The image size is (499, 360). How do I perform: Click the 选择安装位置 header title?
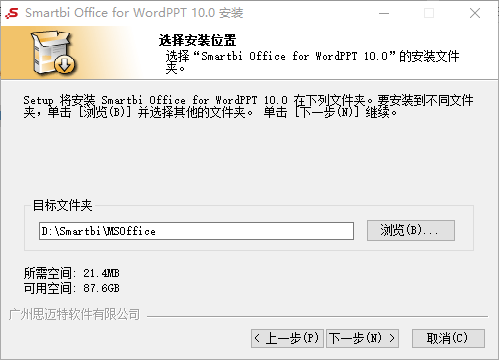pos(197,40)
